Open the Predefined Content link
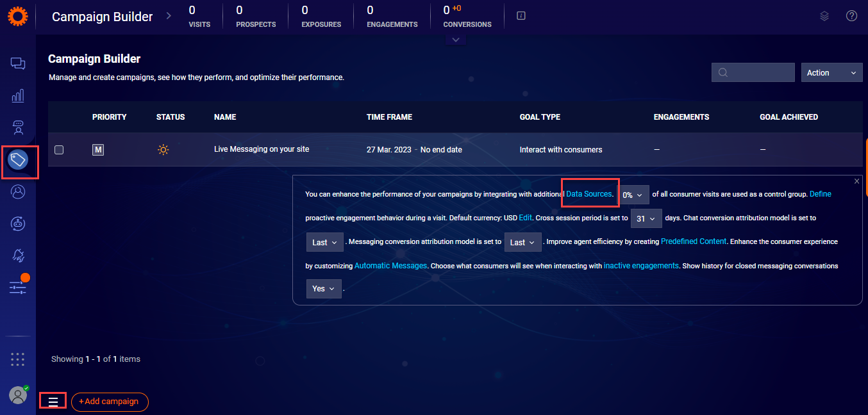The width and height of the screenshot is (868, 415). 694,241
